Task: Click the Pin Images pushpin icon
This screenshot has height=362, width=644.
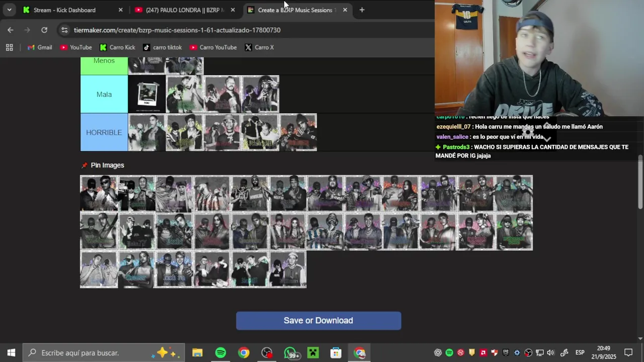Action: [x=85, y=165]
